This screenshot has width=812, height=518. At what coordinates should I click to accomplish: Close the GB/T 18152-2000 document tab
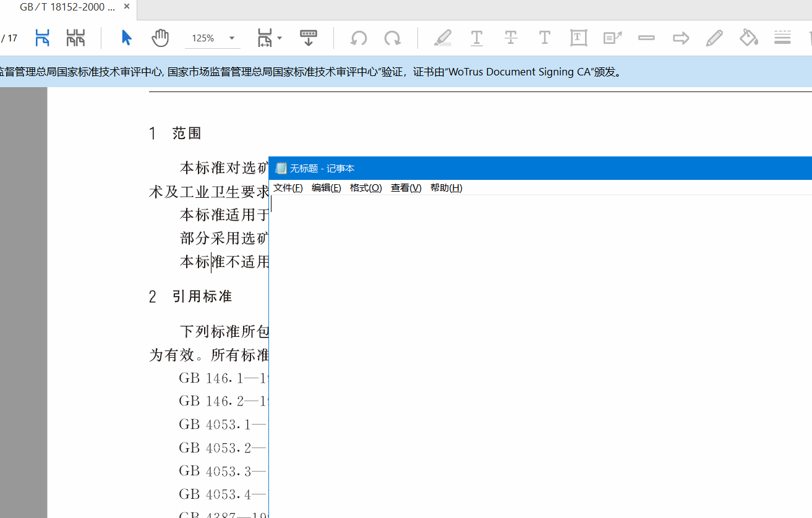pyautogui.click(x=127, y=7)
